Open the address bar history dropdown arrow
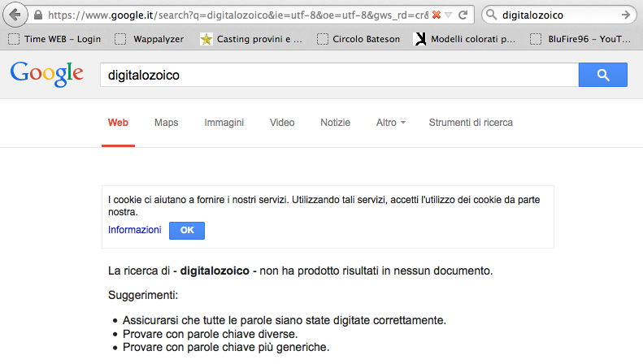643x364 pixels. [x=448, y=15]
